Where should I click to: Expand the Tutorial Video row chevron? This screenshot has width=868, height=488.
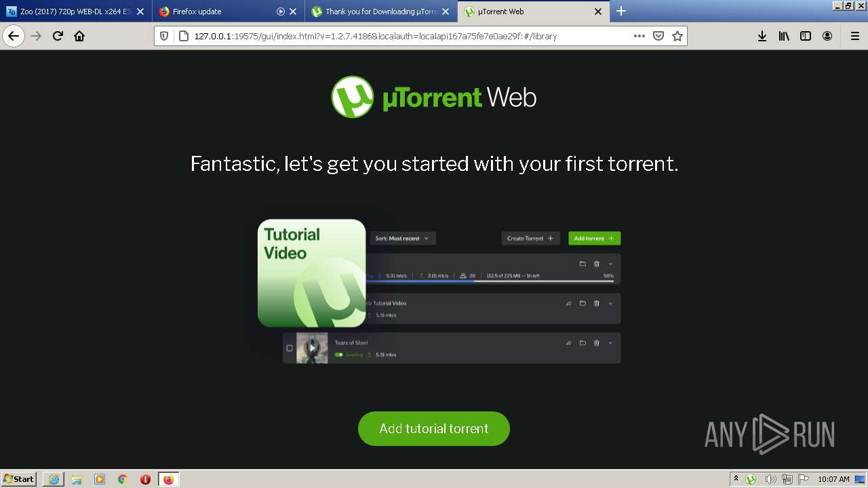(x=610, y=304)
